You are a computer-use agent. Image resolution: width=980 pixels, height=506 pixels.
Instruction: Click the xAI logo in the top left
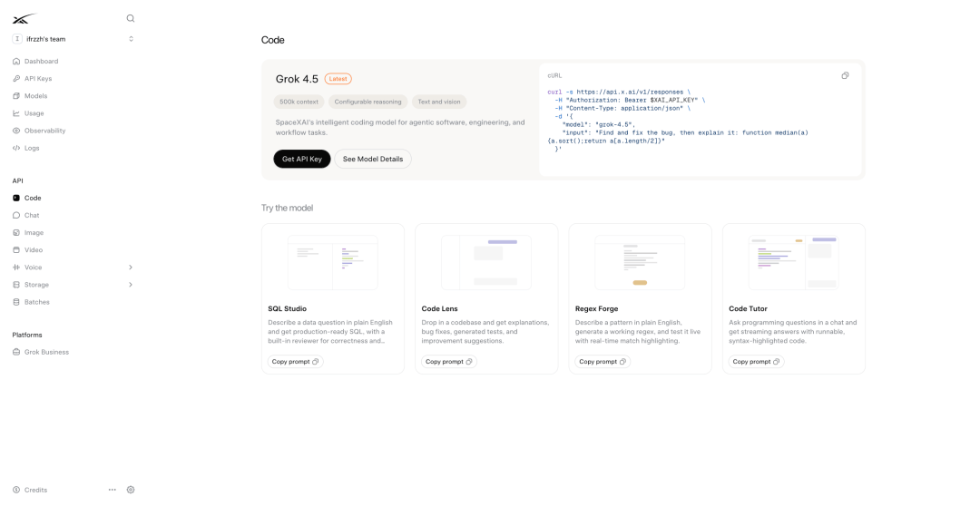tap(24, 19)
